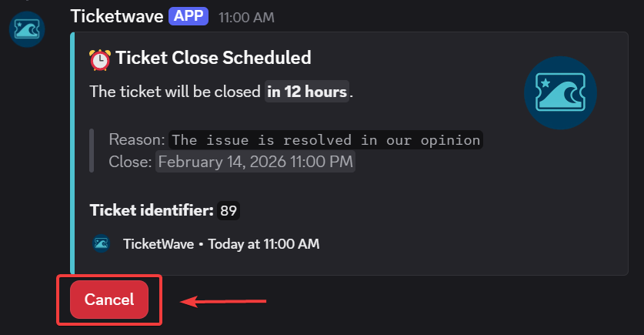The width and height of the screenshot is (644, 335).
Task: Click the ticket identifier number 89
Action: [x=227, y=210]
